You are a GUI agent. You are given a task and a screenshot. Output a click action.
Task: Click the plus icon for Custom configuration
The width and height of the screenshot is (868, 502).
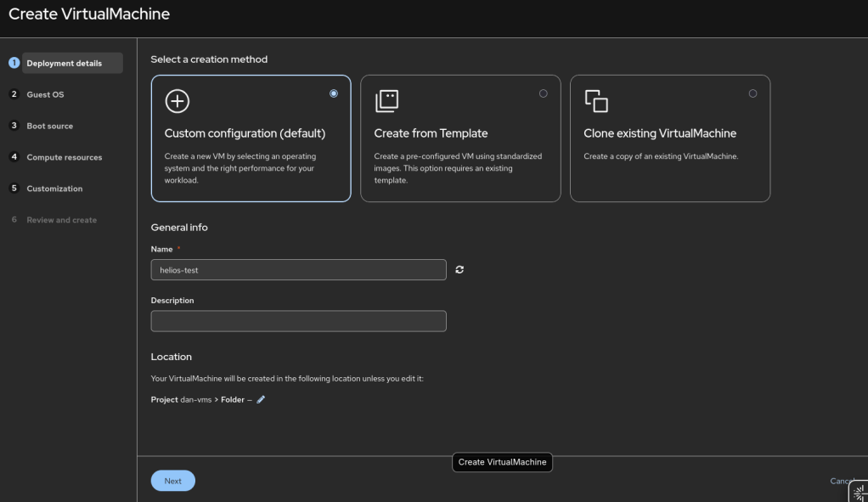pos(178,101)
